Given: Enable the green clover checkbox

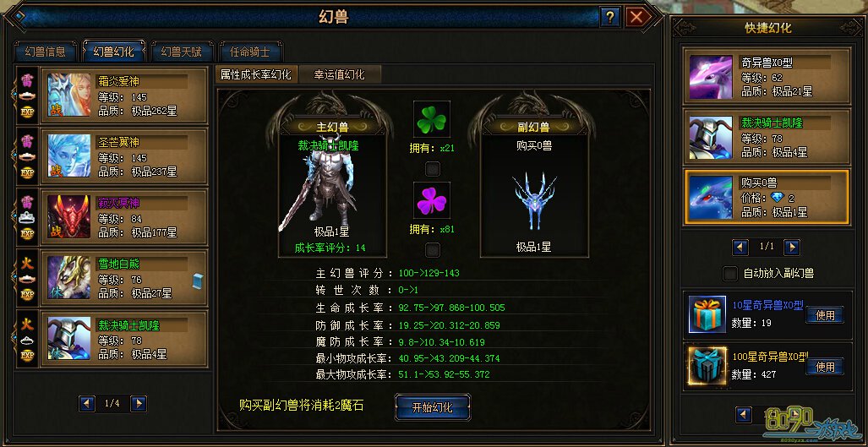Looking at the screenshot, I should [x=433, y=168].
